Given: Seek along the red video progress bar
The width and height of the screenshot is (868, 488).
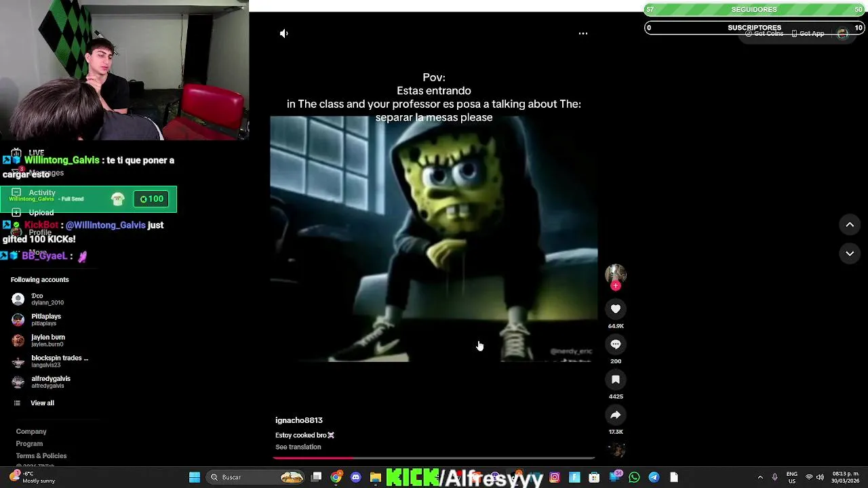Looking at the screenshot, I should [434, 458].
